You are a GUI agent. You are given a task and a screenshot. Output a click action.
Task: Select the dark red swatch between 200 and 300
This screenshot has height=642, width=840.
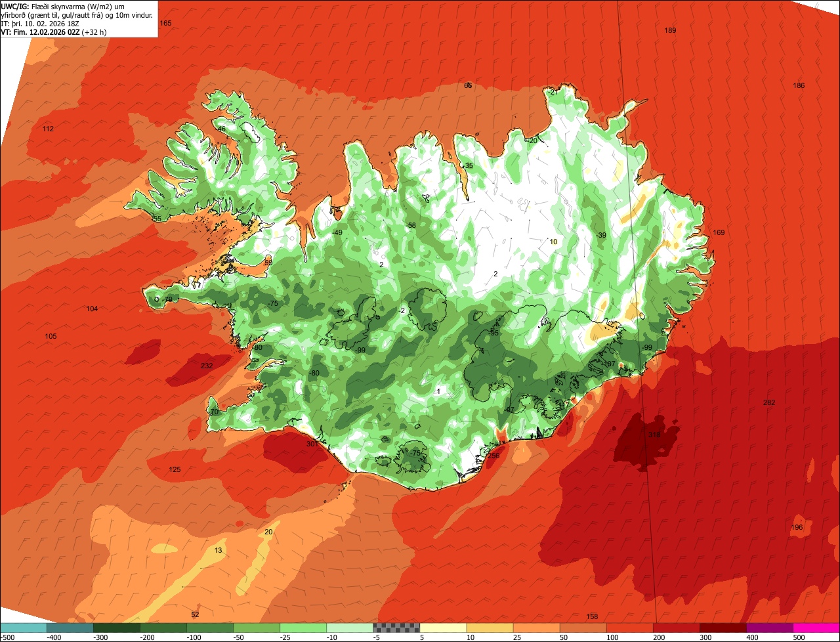click(677, 628)
